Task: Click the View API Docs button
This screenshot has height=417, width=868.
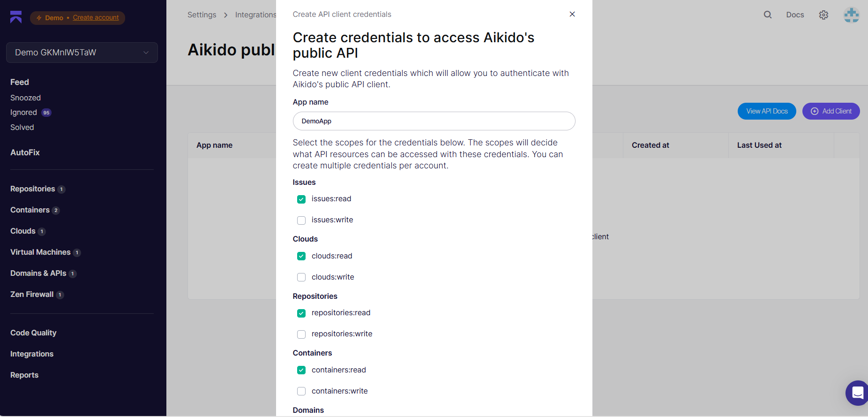Action: (x=767, y=111)
